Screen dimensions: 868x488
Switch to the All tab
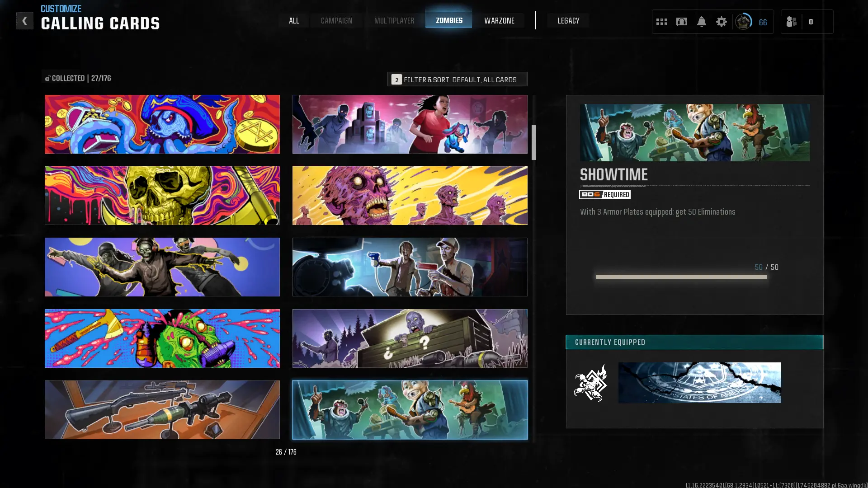tap(294, 21)
